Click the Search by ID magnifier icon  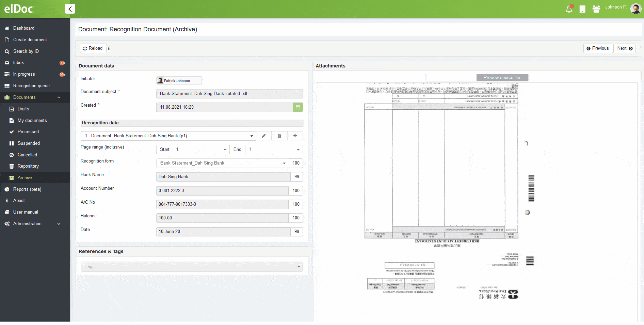7,51
